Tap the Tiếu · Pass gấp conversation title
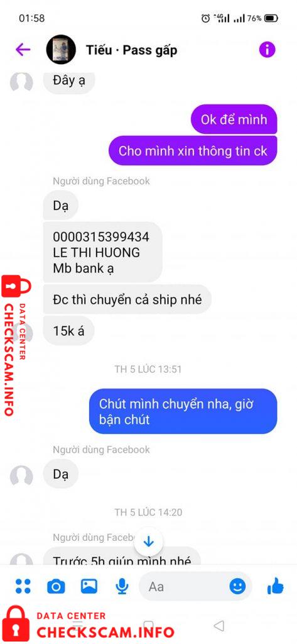This screenshot has width=297, height=644. 132,50
